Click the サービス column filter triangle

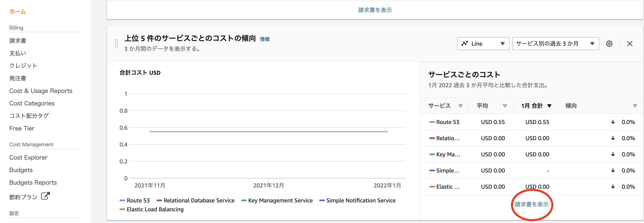click(460, 106)
